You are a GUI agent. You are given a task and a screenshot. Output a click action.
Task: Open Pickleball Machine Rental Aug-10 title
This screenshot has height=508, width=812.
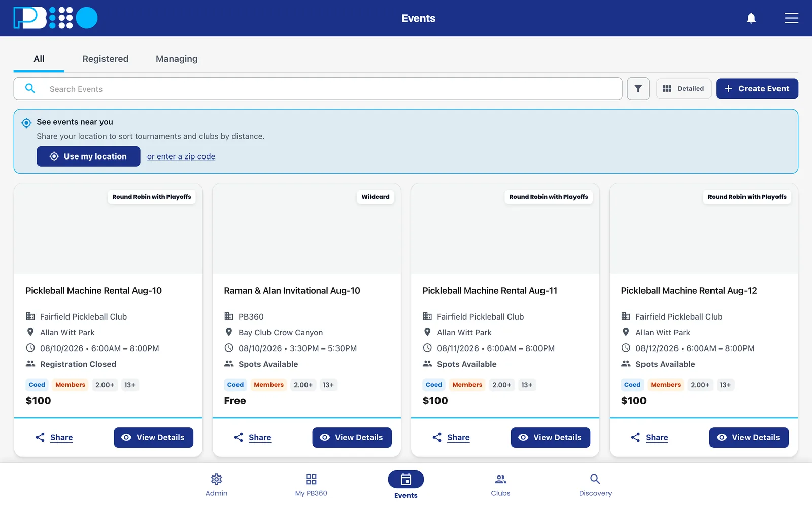pyautogui.click(x=94, y=291)
